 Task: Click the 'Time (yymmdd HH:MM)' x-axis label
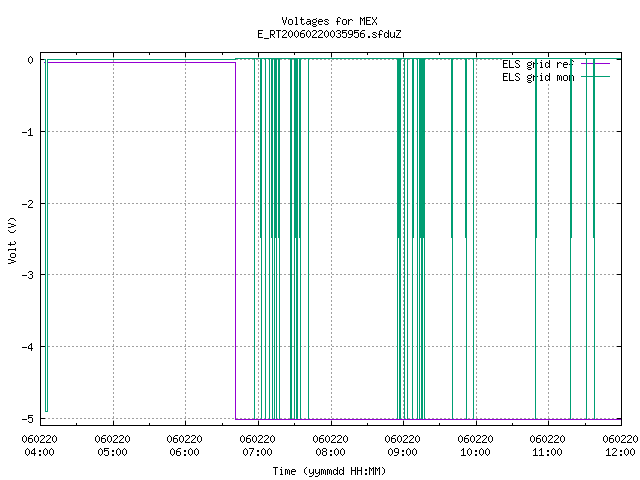click(329, 471)
